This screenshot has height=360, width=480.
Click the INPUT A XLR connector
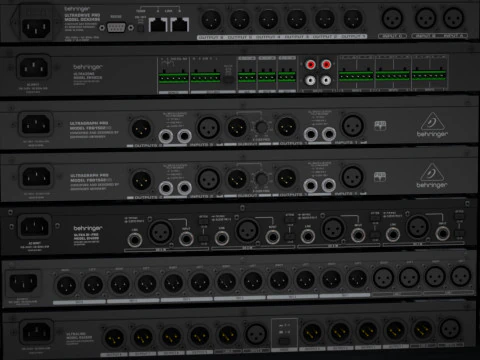[454, 18]
